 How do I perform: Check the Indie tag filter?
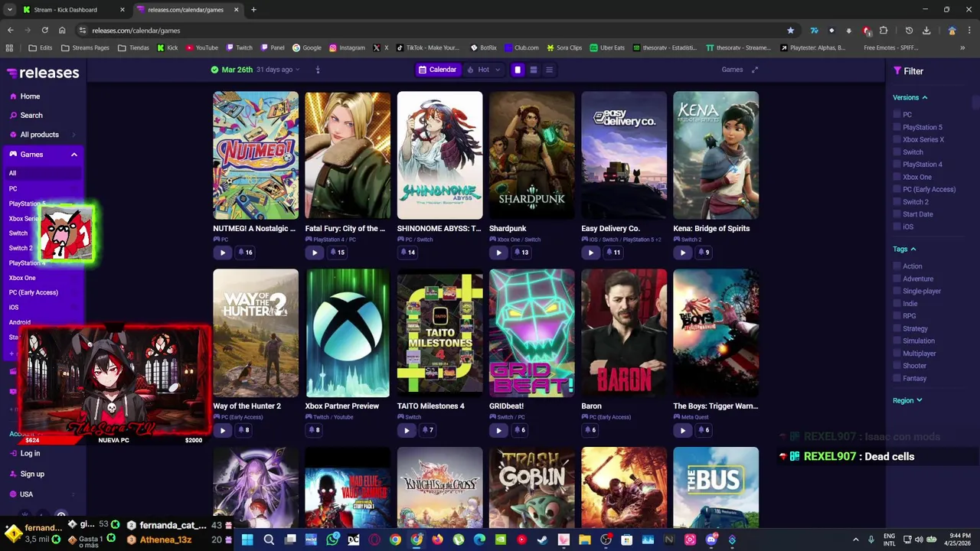897,304
